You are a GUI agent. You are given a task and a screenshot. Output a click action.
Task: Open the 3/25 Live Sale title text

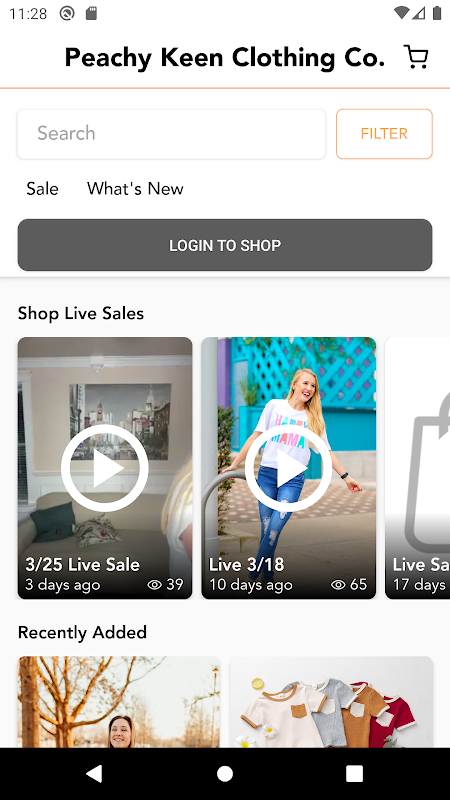pyautogui.click(x=83, y=564)
